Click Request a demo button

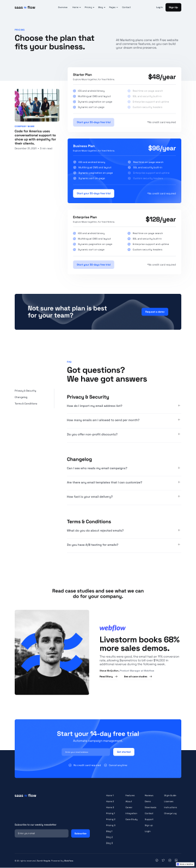click(x=155, y=312)
